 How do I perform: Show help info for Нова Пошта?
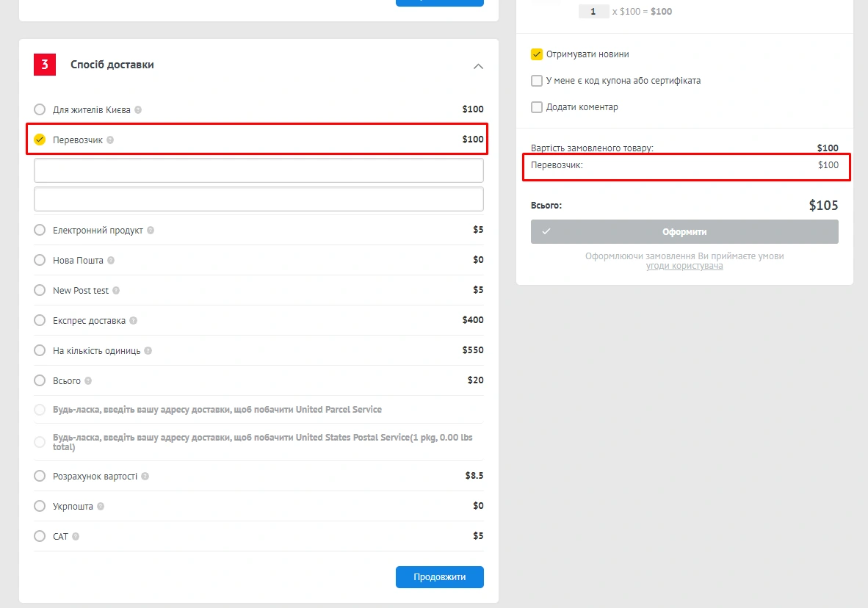point(111,261)
